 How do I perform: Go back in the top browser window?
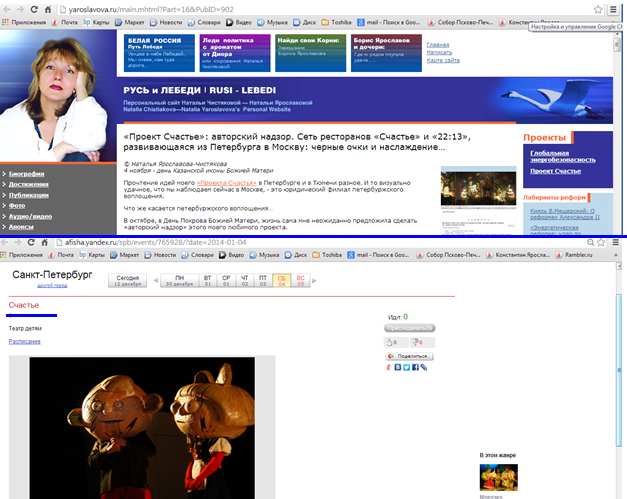click(7, 9)
